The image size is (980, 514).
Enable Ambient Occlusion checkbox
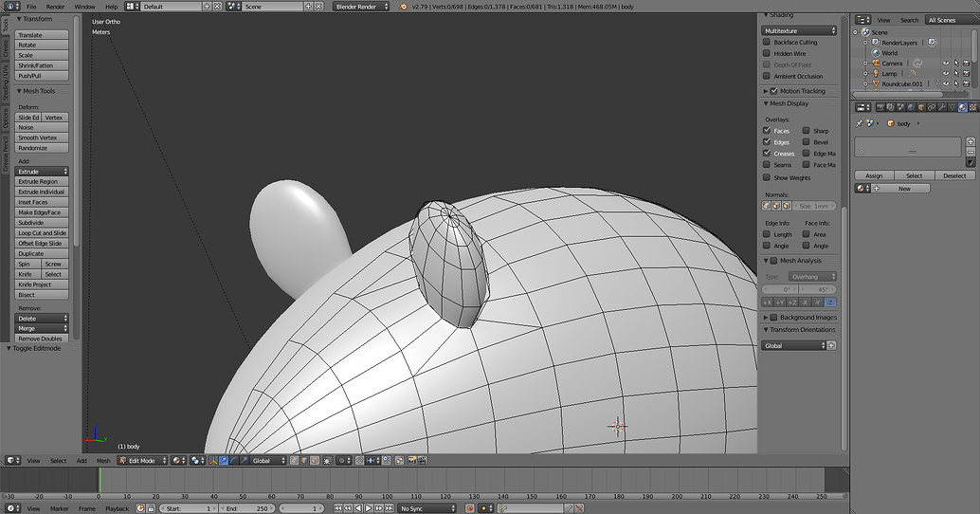click(766, 76)
